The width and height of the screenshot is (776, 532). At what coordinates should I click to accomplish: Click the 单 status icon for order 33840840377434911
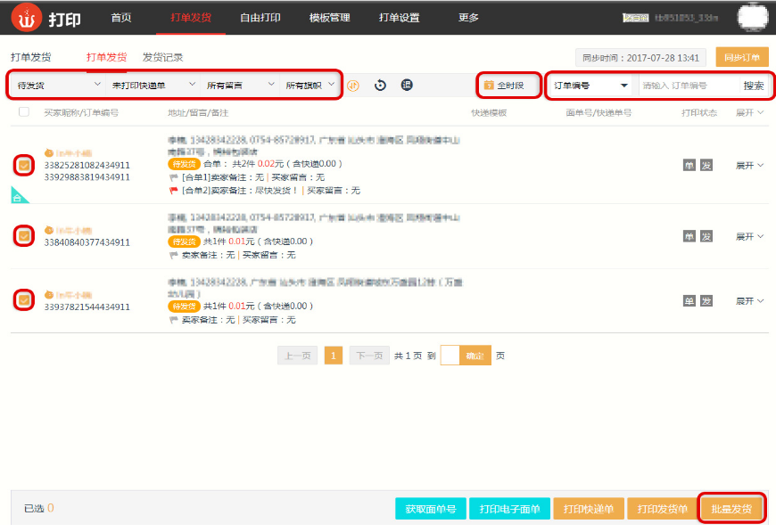(689, 236)
